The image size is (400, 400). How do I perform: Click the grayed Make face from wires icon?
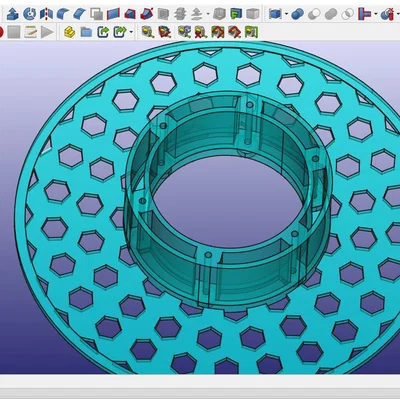coord(96,14)
